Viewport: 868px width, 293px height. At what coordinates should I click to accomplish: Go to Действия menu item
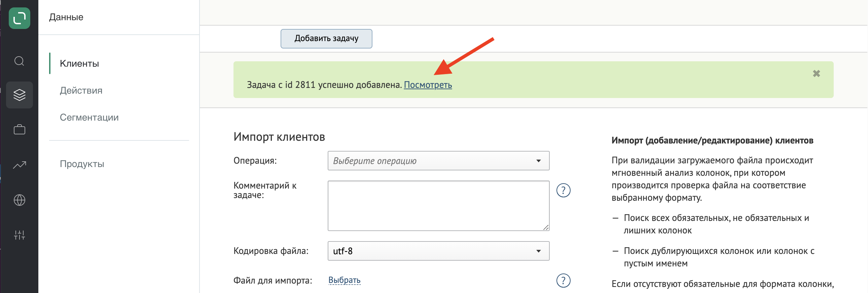point(81,90)
